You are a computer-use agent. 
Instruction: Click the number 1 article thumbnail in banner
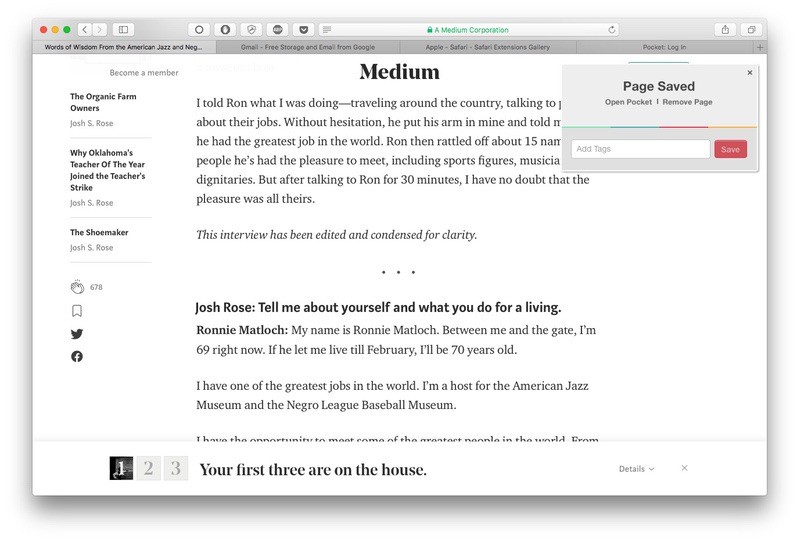121,468
